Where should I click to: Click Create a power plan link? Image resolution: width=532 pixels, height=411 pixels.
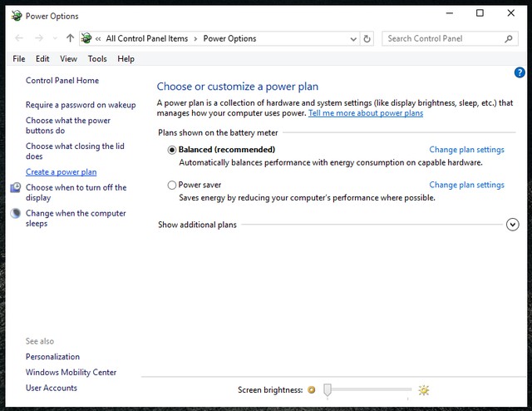click(x=61, y=172)
